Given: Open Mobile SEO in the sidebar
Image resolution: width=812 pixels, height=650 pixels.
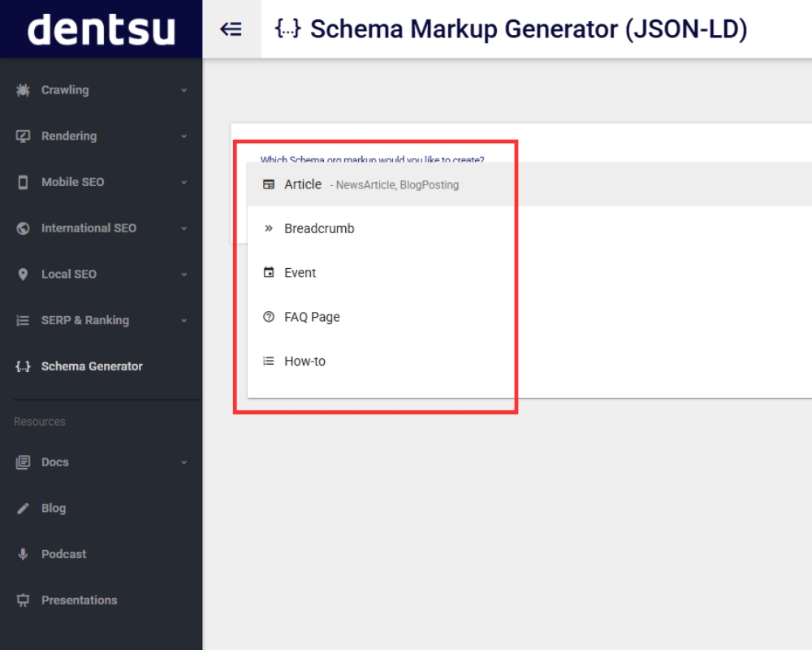Looking at the screenshot, I should [x=73, y=183].
